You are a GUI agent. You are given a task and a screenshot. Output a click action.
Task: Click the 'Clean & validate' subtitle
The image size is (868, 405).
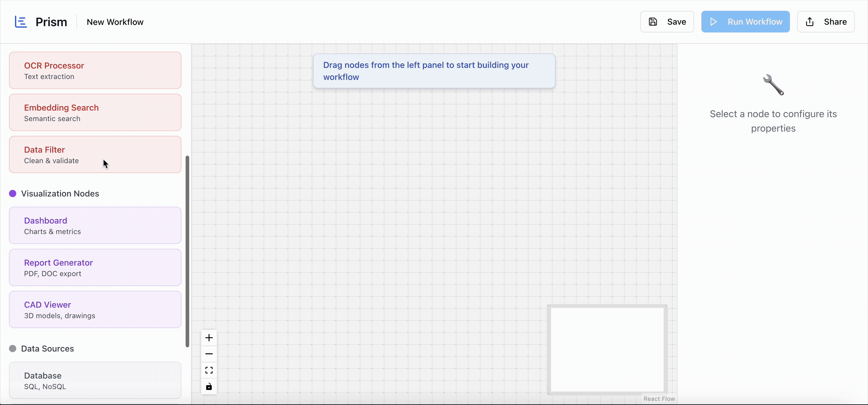(x=52, y=161)
